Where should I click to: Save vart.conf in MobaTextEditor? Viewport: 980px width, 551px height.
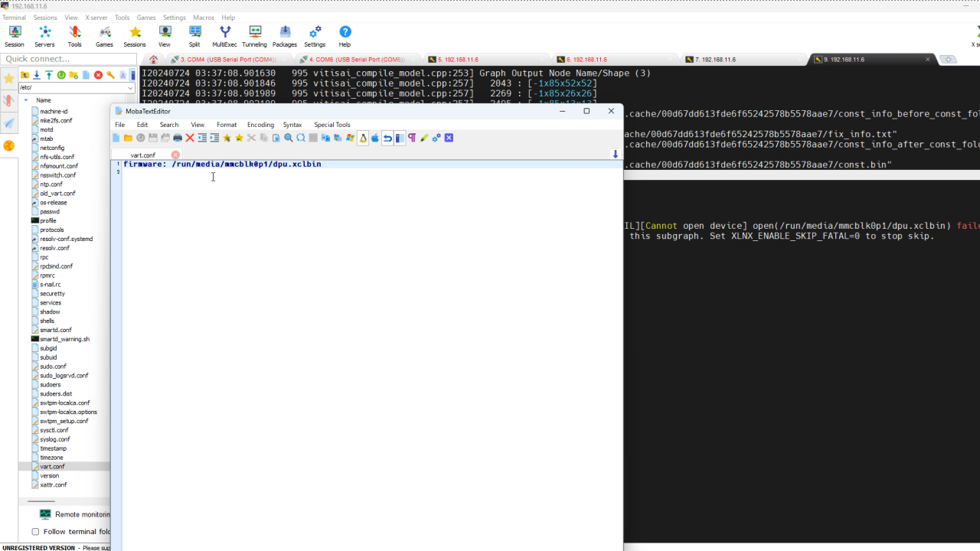point(152,138)
